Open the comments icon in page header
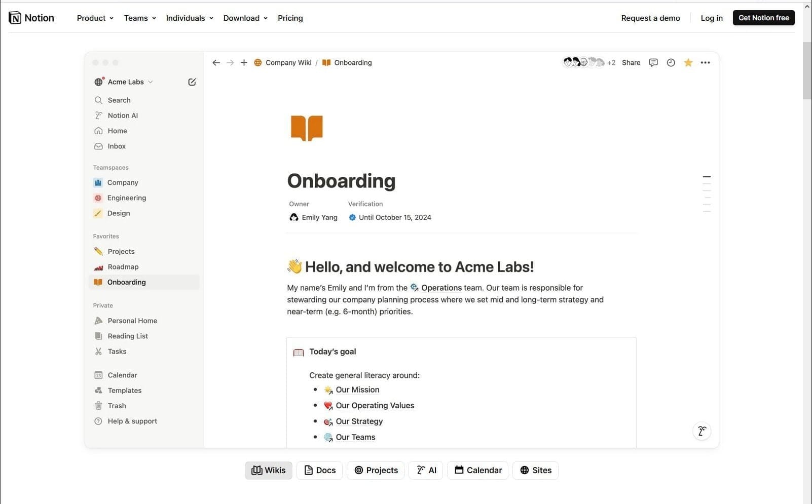This screenshot has height=504, width=812. coord(653,63)
